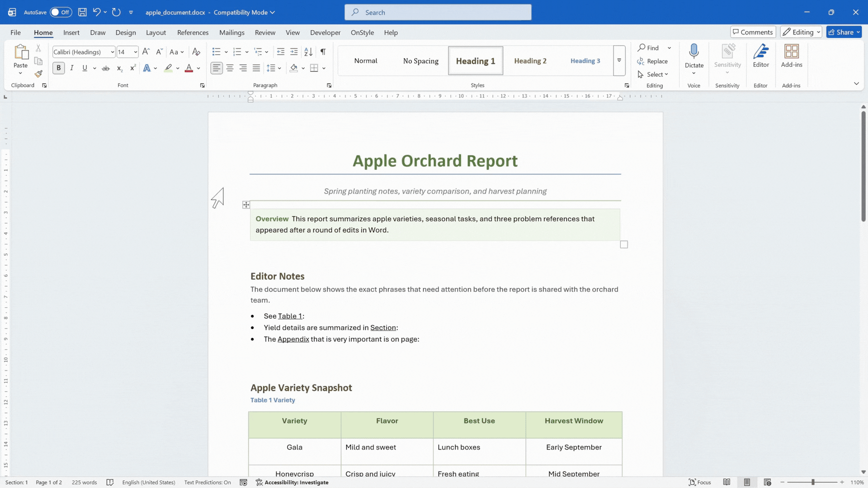Open the Review tab

point(264,33)
